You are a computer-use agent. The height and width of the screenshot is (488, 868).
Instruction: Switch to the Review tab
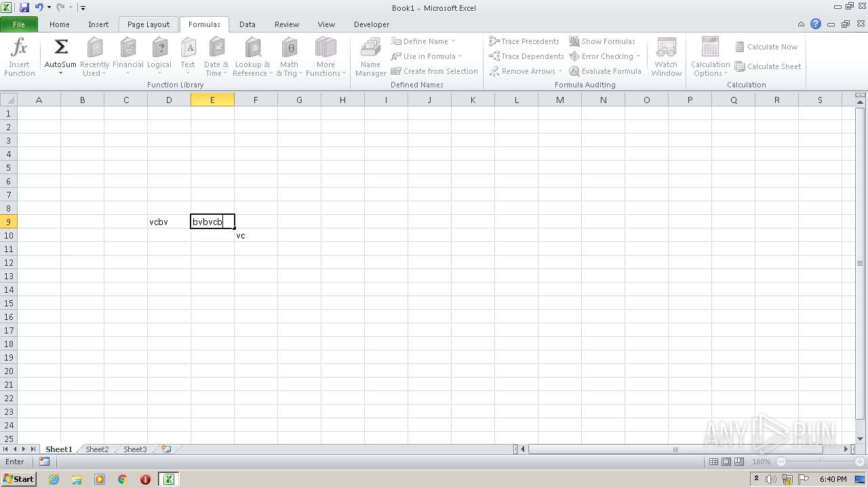tap(287, 24)
